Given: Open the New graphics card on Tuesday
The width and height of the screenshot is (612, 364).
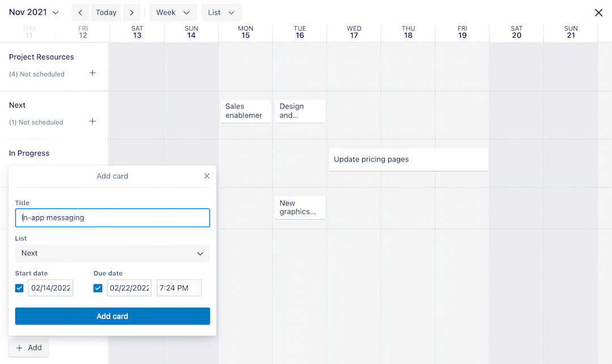Looking at the screenshot, I should pos(300,207).
